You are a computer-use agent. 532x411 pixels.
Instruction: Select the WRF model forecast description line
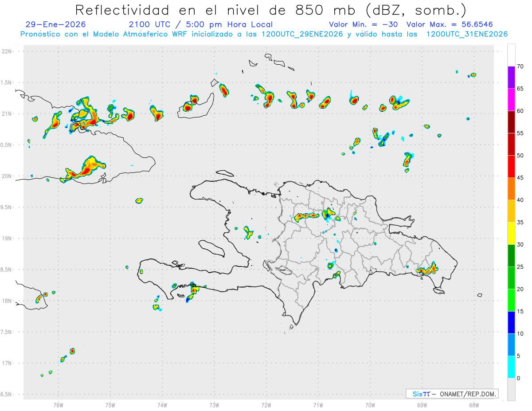264,34
